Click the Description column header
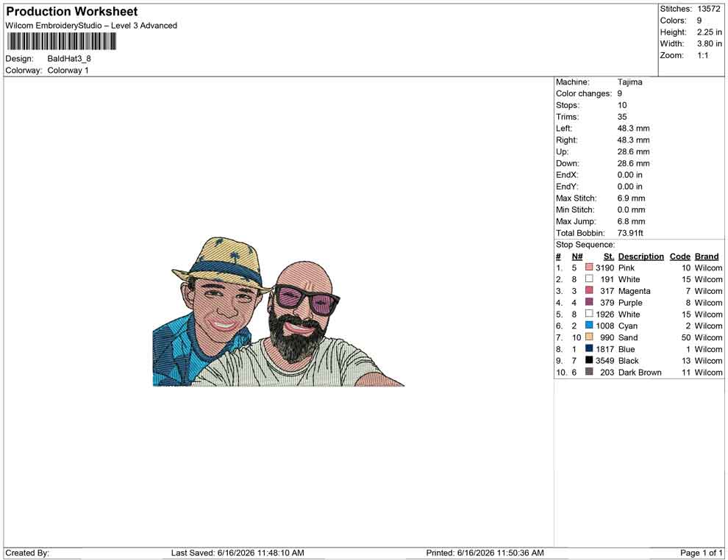 click(x=641, y=256)
